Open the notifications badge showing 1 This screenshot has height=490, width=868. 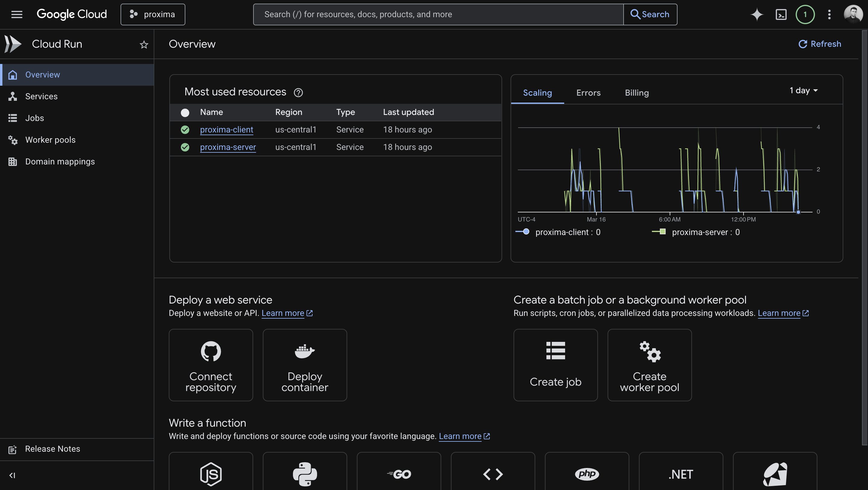coord(805,14)
